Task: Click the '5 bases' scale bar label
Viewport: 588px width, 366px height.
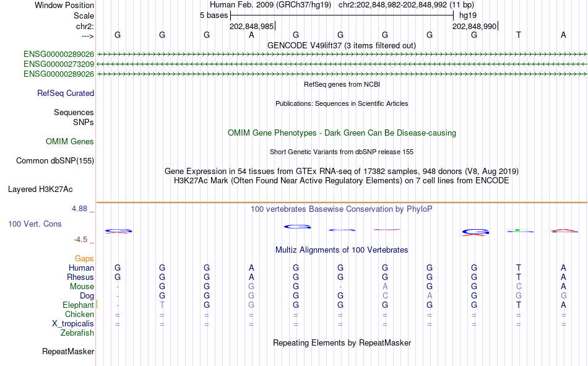Action: pos(214,15)
